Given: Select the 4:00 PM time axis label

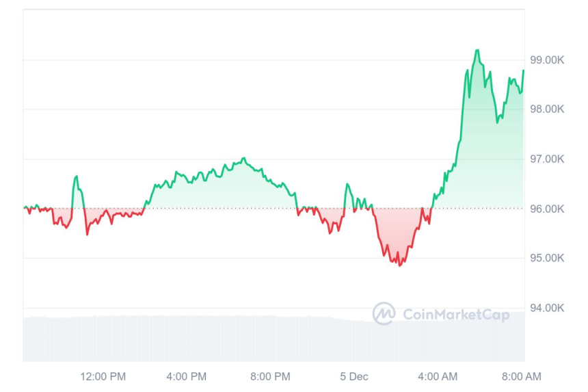Looking at the screenshot, I should (187, 376).
